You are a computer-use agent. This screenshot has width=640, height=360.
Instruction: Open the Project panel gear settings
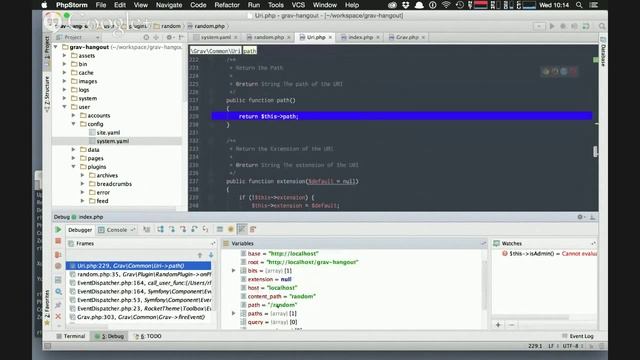point(169,37)
